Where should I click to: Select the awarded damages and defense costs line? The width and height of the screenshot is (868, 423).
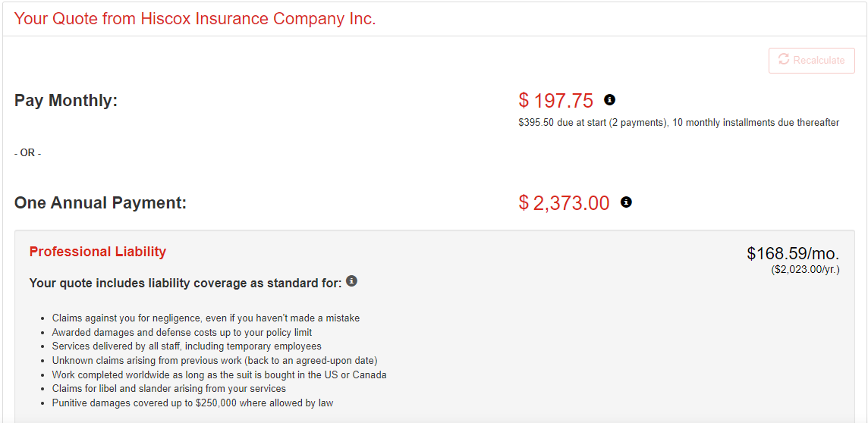pyautogui.click(x=181, y=332)
